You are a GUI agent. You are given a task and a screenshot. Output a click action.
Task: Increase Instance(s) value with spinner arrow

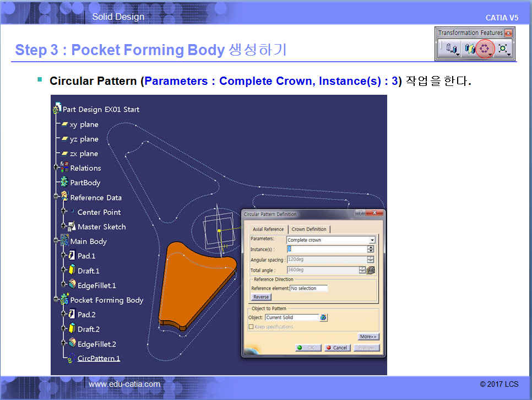pos(371,247)
